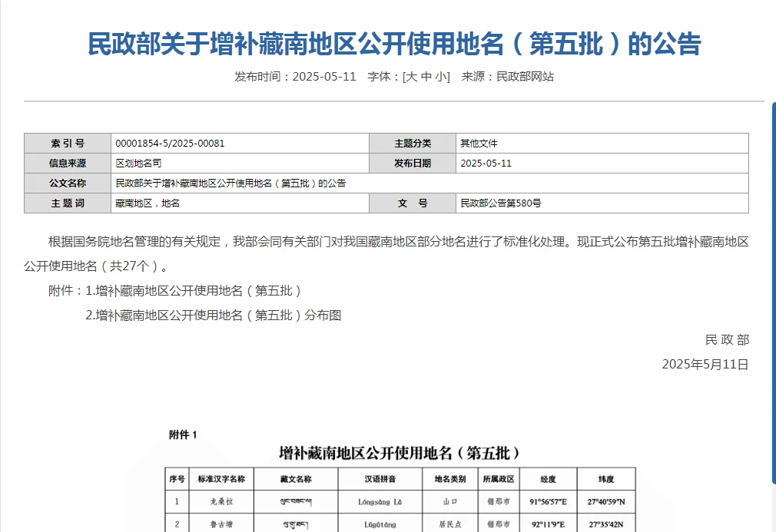This screenshot has height=532, width=776.
Task: Click the 主题词 header cell
Action: point(68,203)
